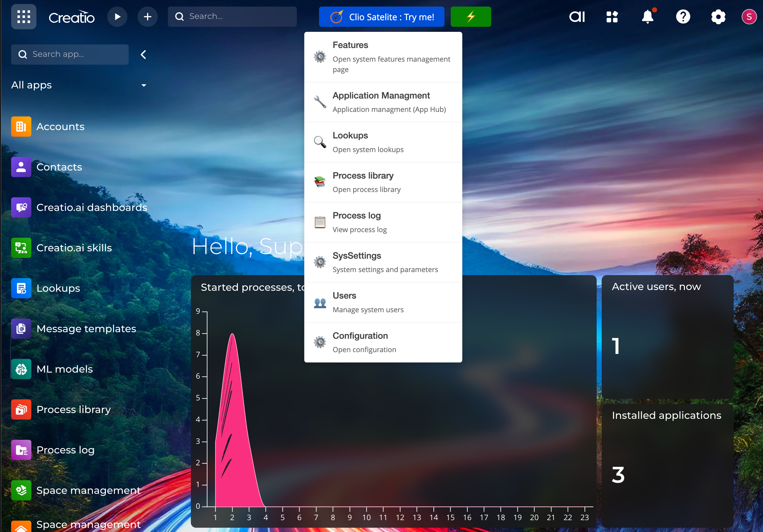This screenshot has height=532, width=763.
Task: Click the Message templates label
Action: pos(86,329)
